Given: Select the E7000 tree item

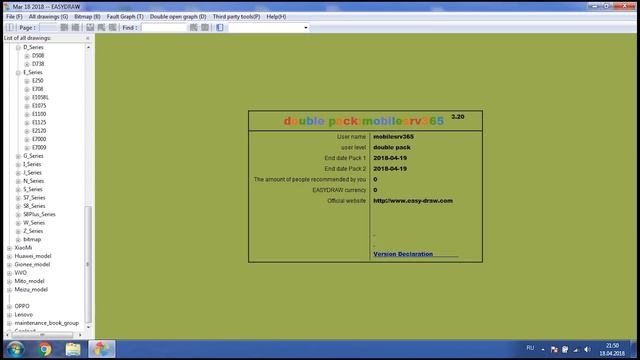Looking at the screenshot, I should pos(39,139).
